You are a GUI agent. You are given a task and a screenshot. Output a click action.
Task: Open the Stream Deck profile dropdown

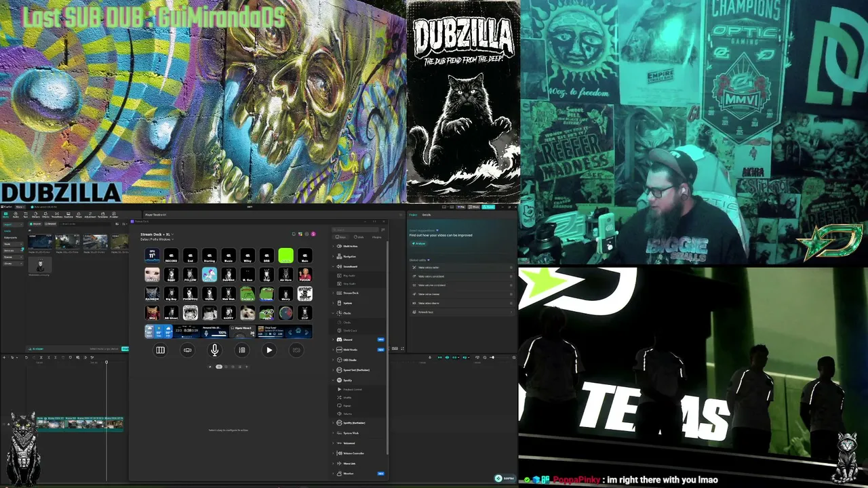(157, 240)
